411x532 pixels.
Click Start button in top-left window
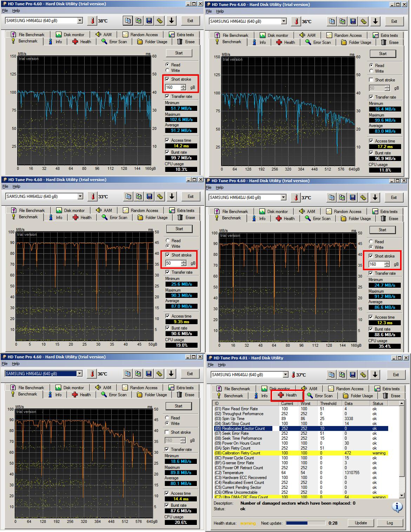pos(179,53)
